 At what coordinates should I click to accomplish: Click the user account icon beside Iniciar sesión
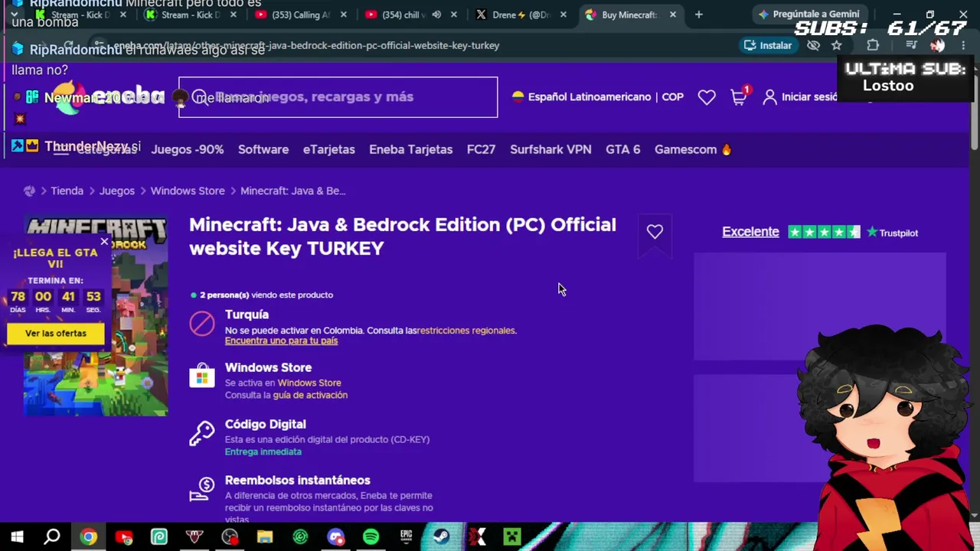pyautogui.click(x=770, y=97)
